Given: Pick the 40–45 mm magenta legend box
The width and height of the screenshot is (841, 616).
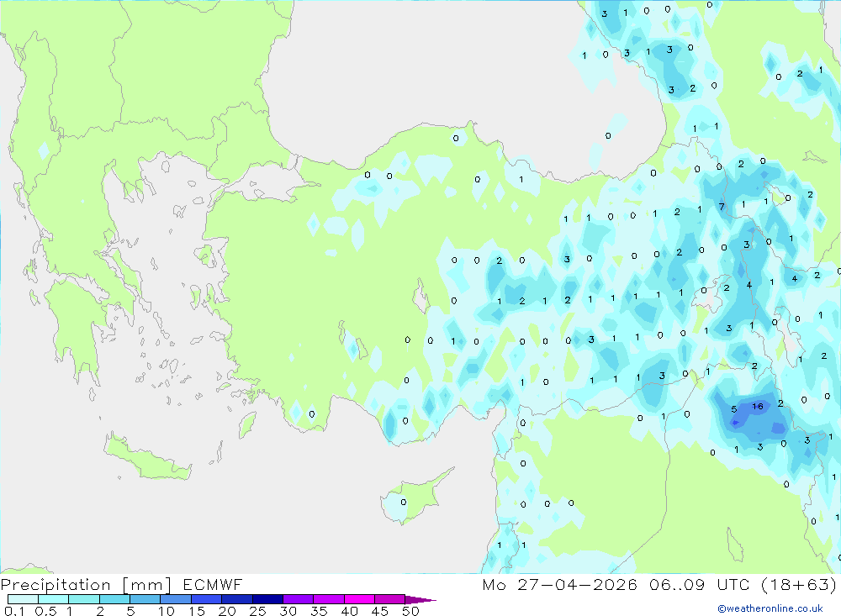Looking at the screenshot, I should [359, 599].
